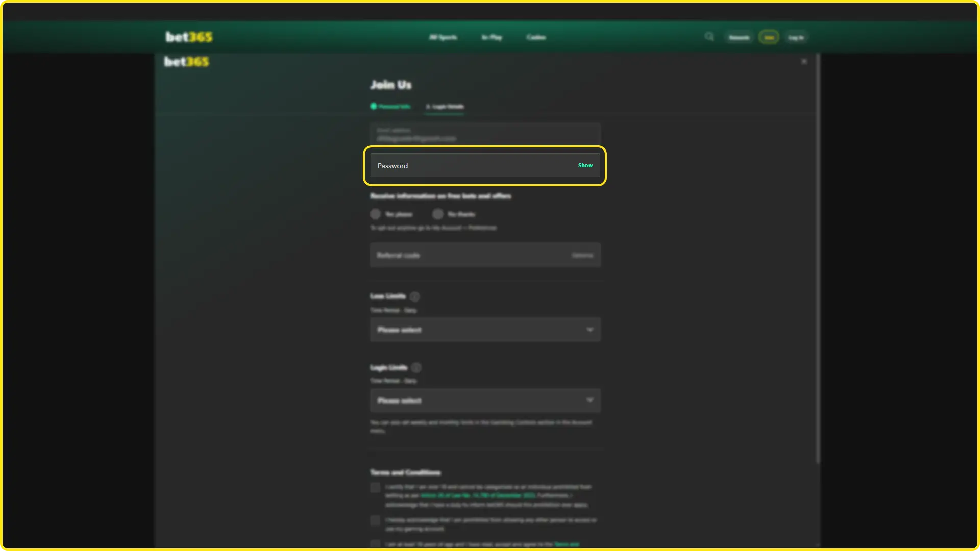Screen dimensions: 980x551
Task: Click the dialog's vertical scrollbar
Action: (818, 259)
